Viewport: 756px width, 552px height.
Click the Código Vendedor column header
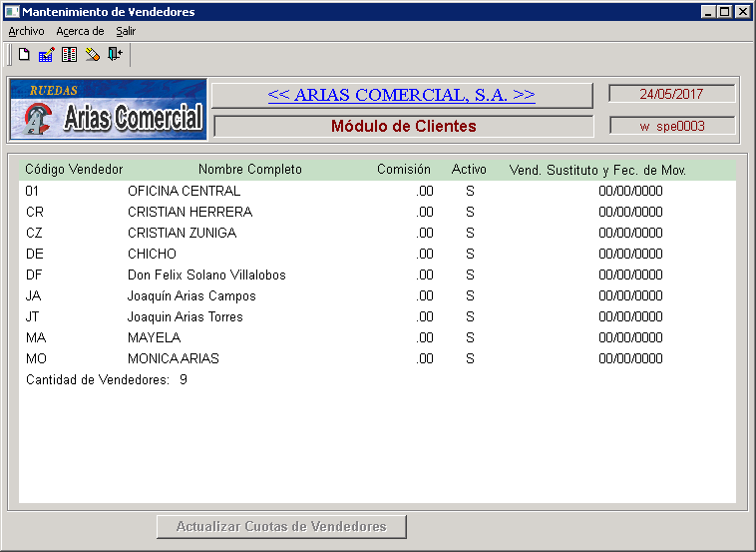[x=74, y=170]
